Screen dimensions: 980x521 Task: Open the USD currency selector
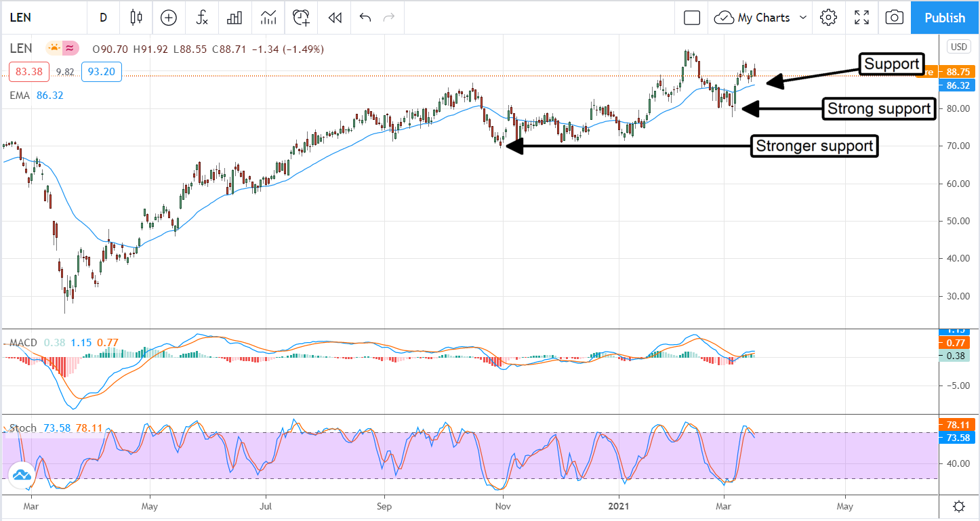tap(959, 47)
